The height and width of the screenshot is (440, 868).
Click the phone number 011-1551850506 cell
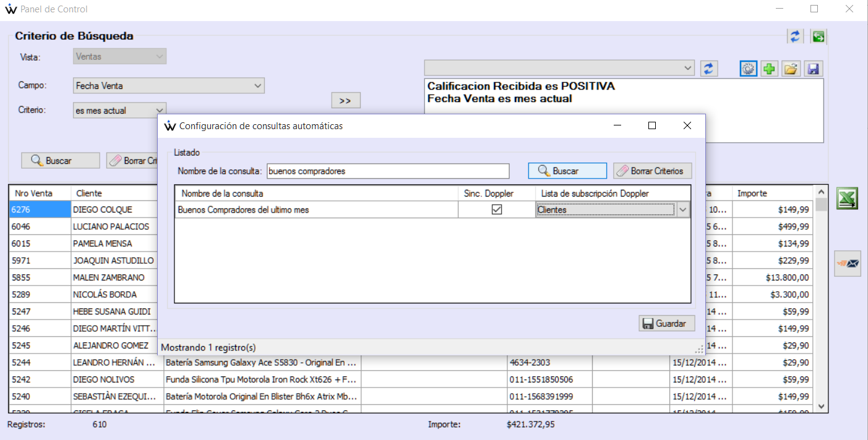pos(549,379)
